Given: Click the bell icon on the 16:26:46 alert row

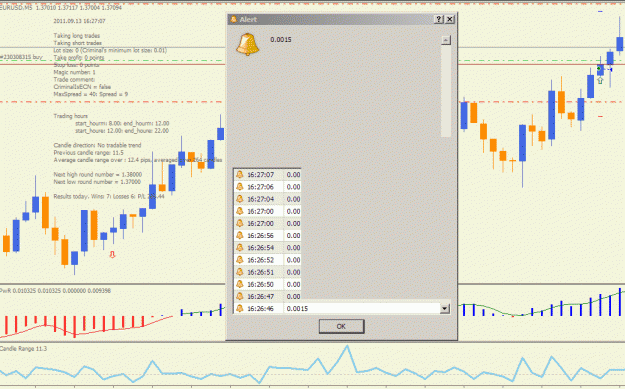Looking at the screenshot, I should coord(240,308).
